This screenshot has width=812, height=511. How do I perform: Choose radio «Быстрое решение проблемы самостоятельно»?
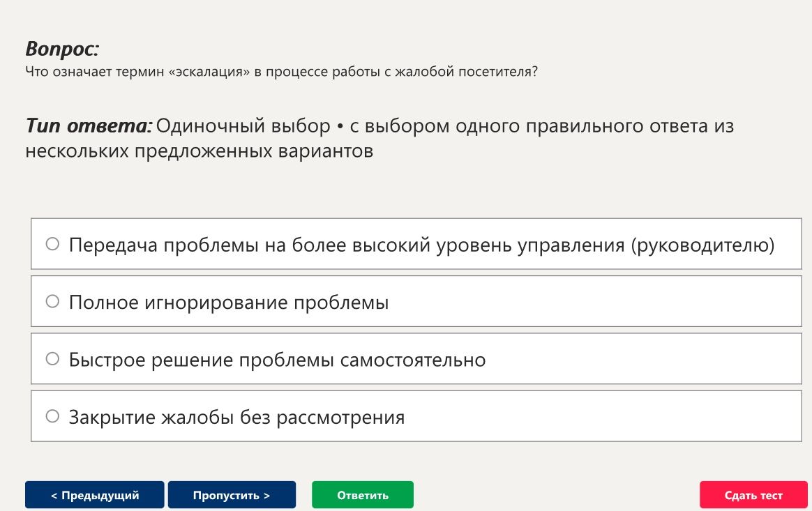(52, 359)
